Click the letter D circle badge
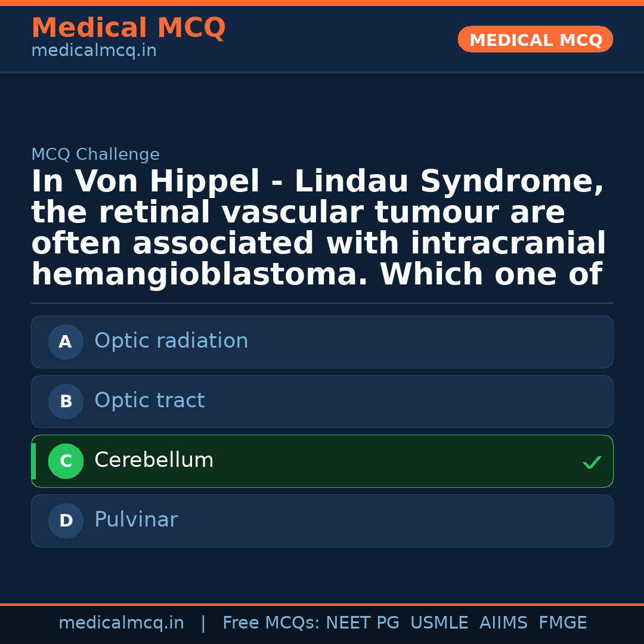Image resolution: width=644 pixels, height=644 pixels. coord(66,521)
